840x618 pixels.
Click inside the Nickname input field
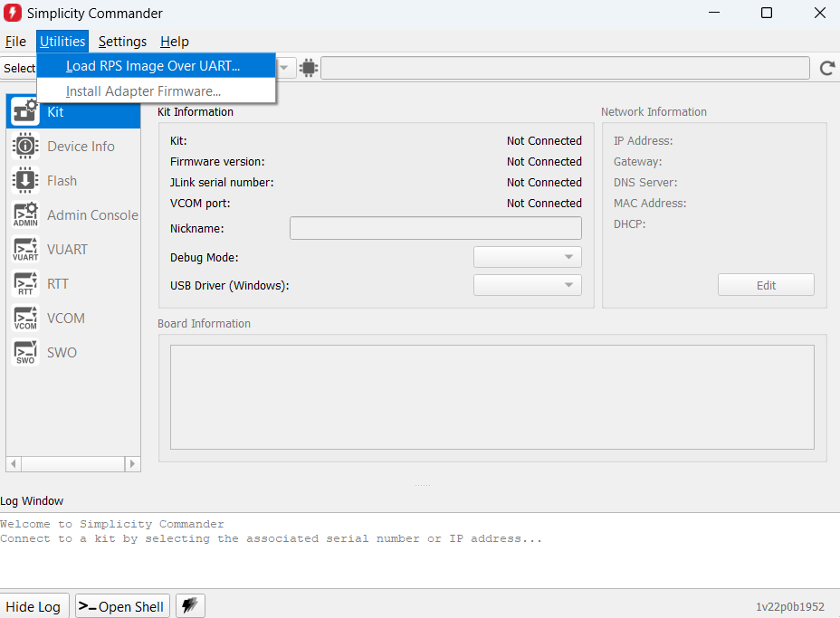[435, 227]
